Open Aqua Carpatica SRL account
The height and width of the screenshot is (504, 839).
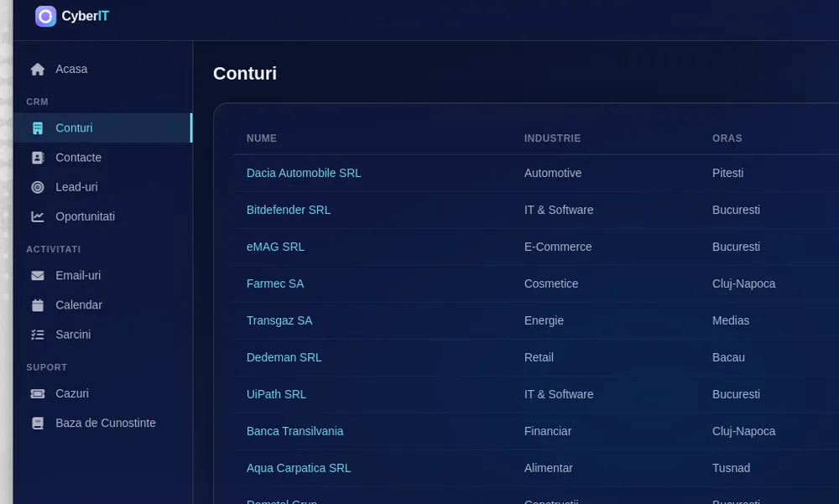[299, 468]
